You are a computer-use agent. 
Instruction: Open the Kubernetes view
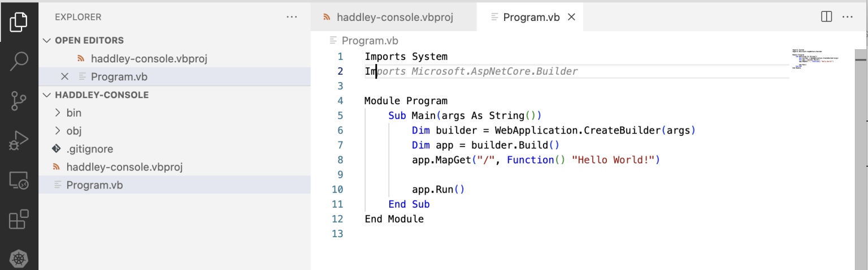pyautogui.click(x=19, y=259)
